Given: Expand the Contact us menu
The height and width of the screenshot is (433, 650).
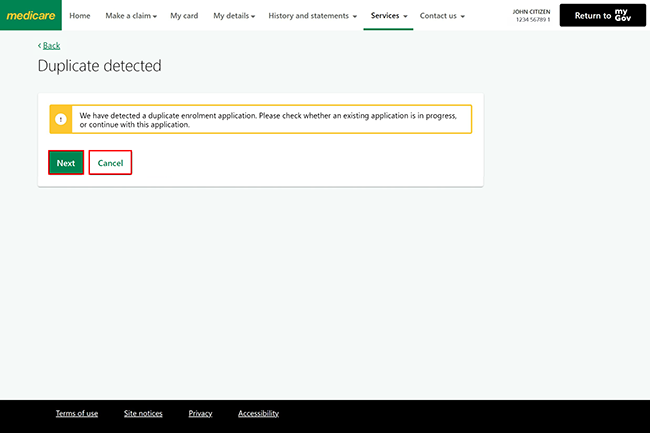Looking at the screenshot, I should click(442, 16).
